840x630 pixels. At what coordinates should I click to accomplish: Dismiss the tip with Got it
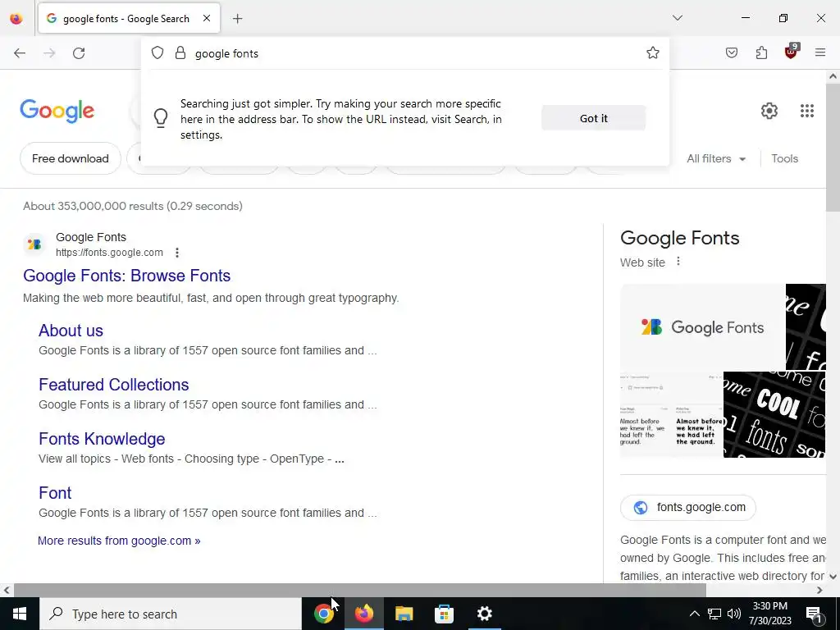click(594, 118)
